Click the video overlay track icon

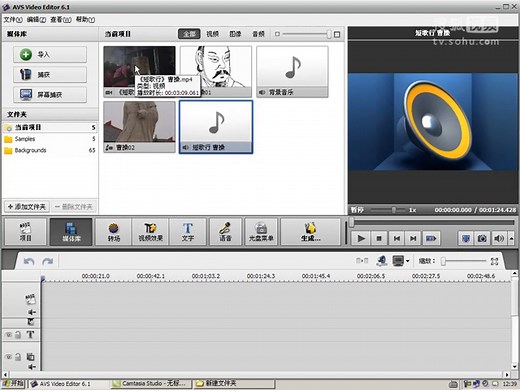pos(30,357)
